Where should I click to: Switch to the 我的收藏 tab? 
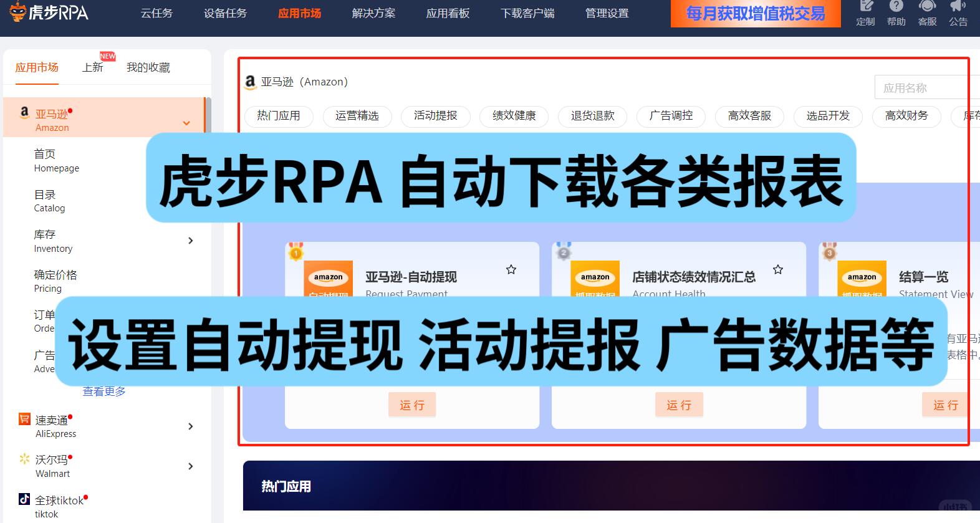click(x=148, y=67)
